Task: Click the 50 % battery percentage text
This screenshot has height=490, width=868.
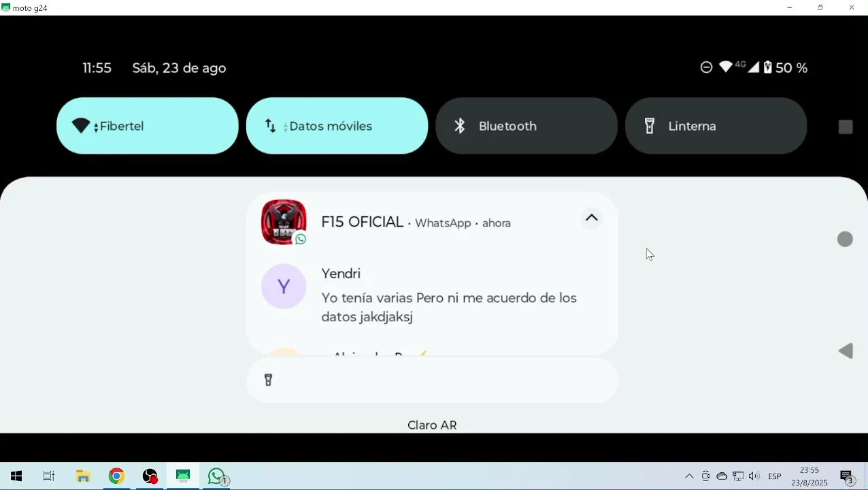Action: coord(792,68)
